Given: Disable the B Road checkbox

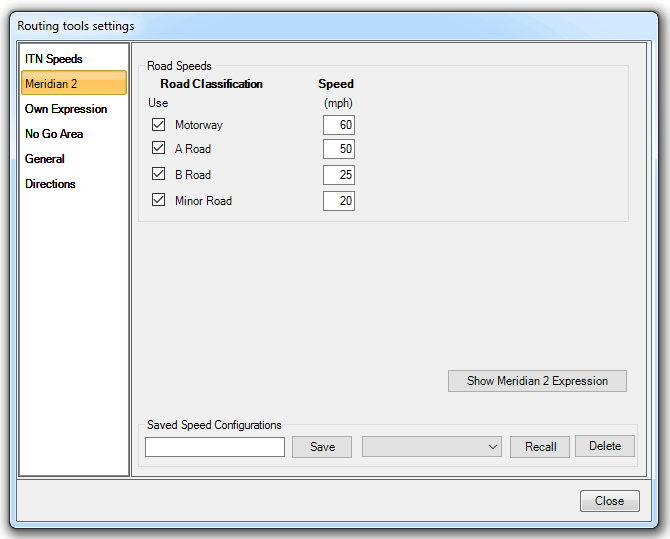Looking at the screenshot, I should click(x=158, y=174).
